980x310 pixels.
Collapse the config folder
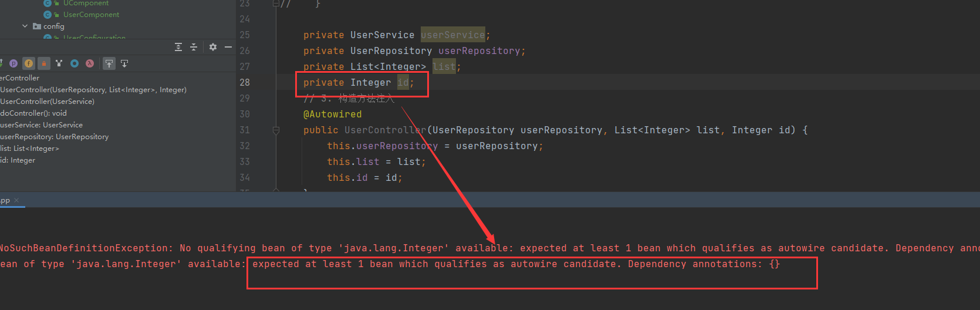(x=25, y=26)
